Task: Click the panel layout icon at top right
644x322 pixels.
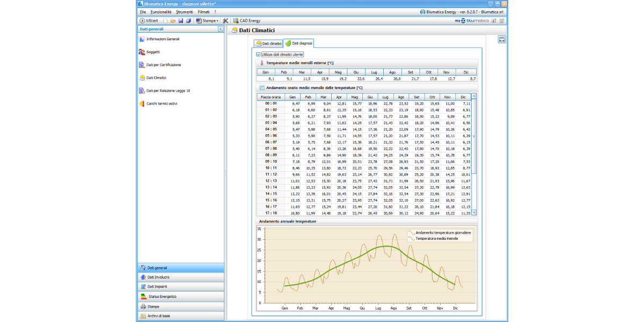Action: pyautogui.click(x=502, y=39)
